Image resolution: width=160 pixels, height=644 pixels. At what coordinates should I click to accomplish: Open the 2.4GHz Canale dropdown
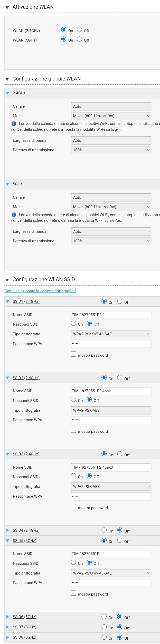click(x=111, y=106)
